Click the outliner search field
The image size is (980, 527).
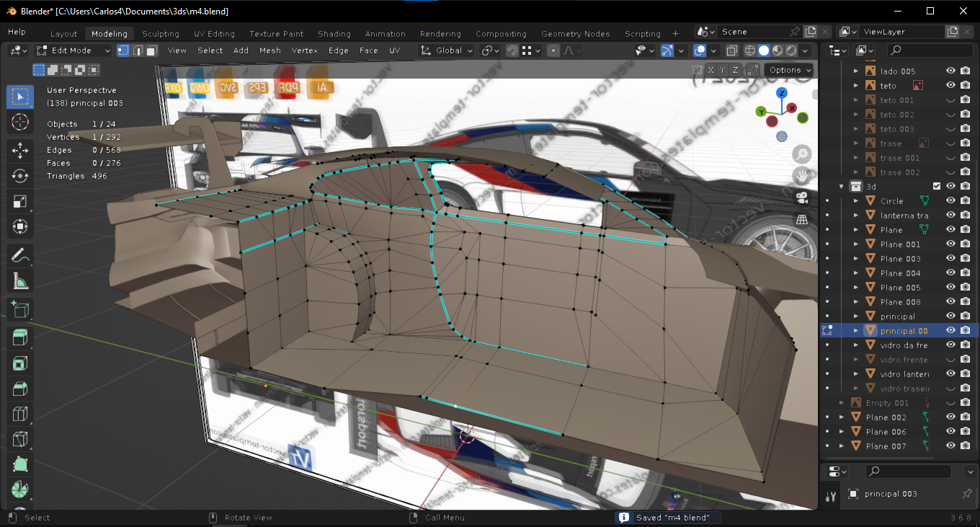click(x=930, y=50)
